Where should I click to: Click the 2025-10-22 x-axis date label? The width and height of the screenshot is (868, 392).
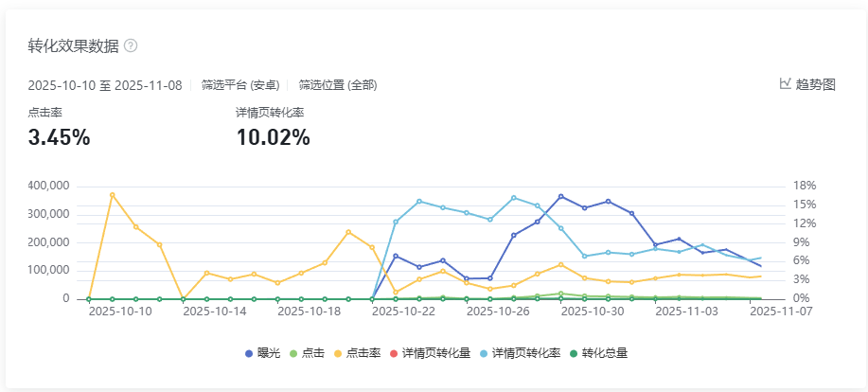(403, 311)
